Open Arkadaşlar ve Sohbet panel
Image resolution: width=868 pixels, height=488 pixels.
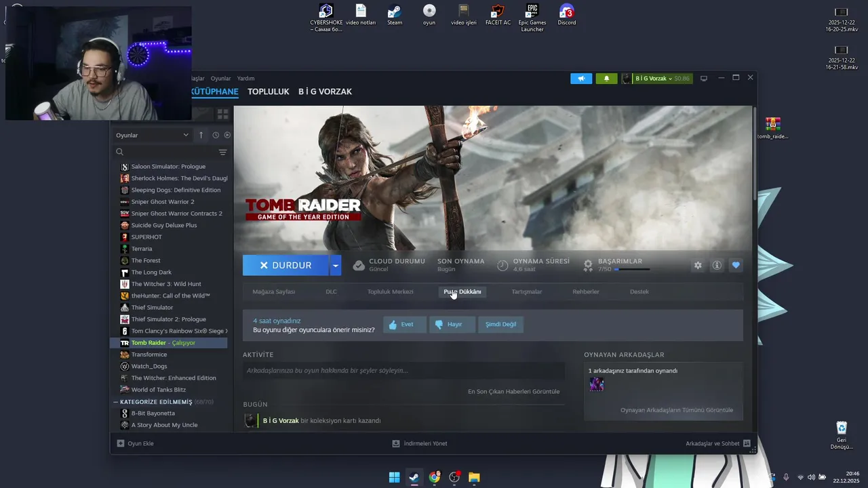coord(718,443)
